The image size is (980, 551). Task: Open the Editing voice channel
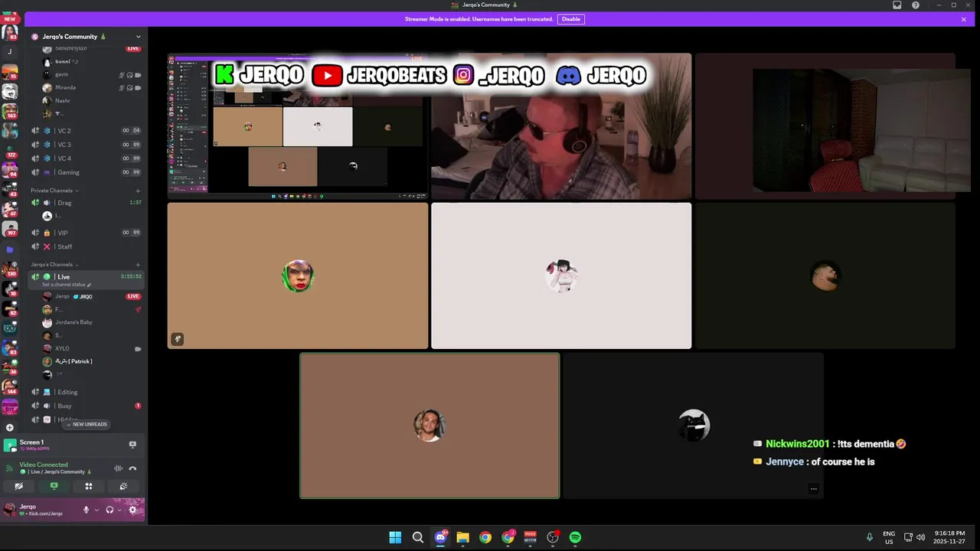pyautogui.click(x=86, y=392)
